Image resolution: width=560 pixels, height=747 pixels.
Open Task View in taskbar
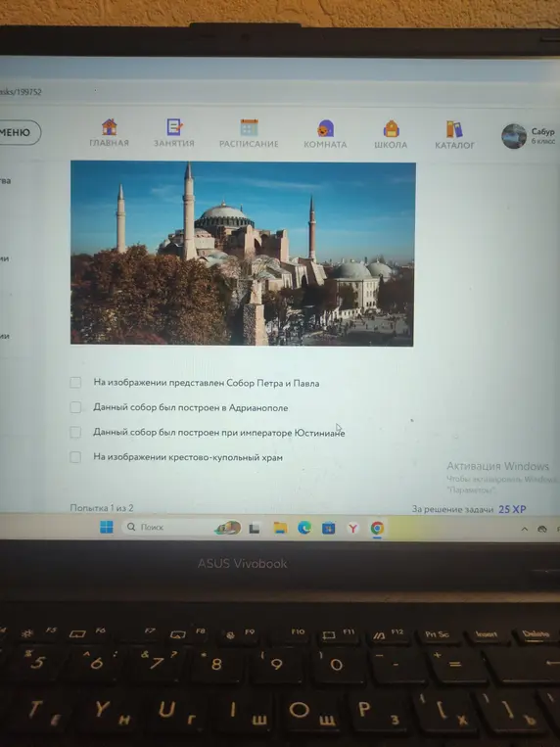coord(255,529)
